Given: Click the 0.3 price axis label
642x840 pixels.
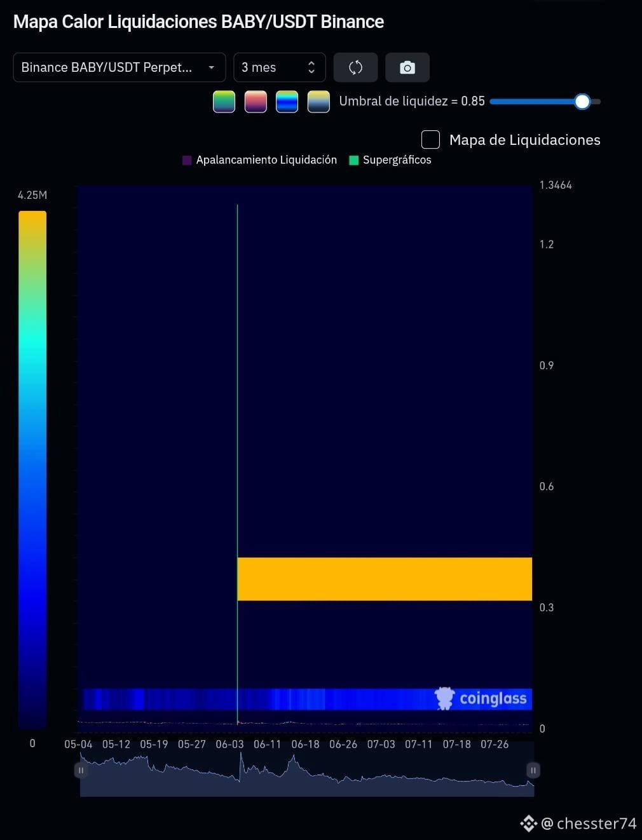Looking at the screenshot, I should click(x=547, y=607).
